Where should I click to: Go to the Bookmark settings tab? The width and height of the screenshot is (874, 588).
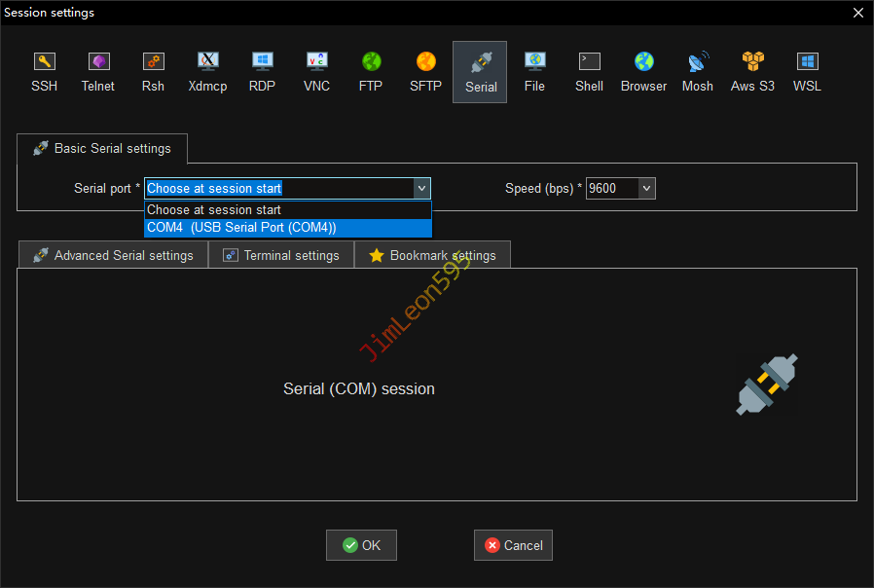(432, 255)
